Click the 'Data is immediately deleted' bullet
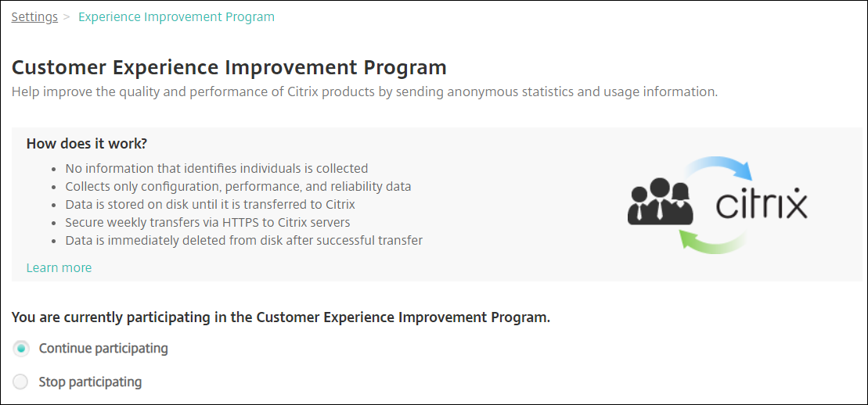868x405 pixels. [243, 240]
